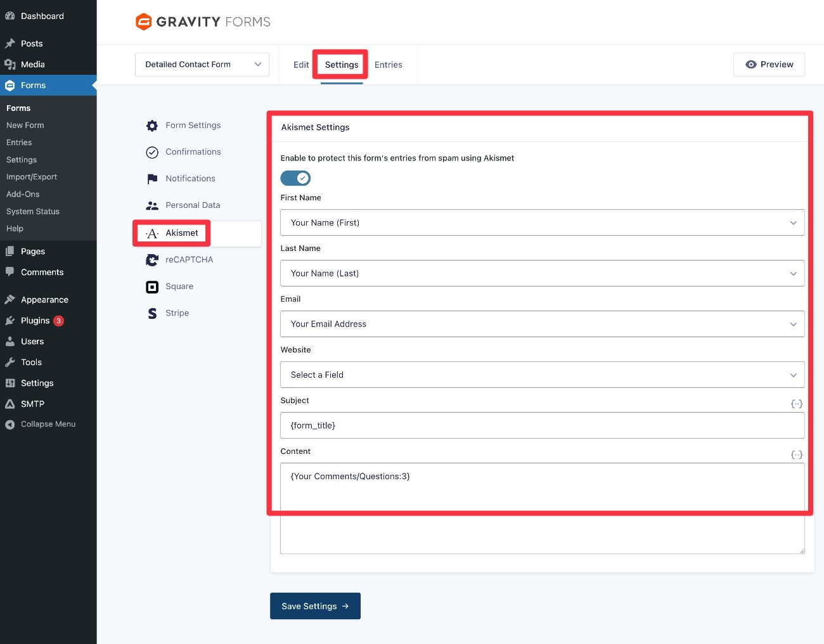Switch to the Edit tab
Screen dimensions: 824x644
tap(301, 64)
